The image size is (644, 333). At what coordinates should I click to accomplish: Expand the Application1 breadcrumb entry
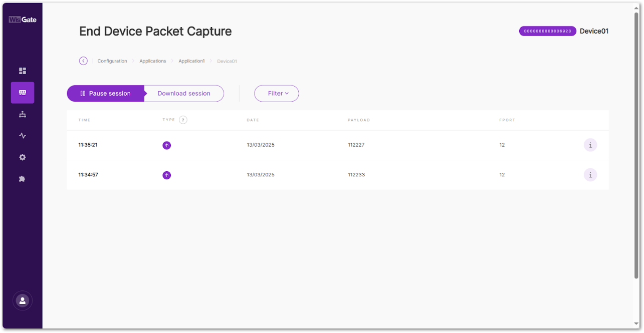[x=191, y=61]
